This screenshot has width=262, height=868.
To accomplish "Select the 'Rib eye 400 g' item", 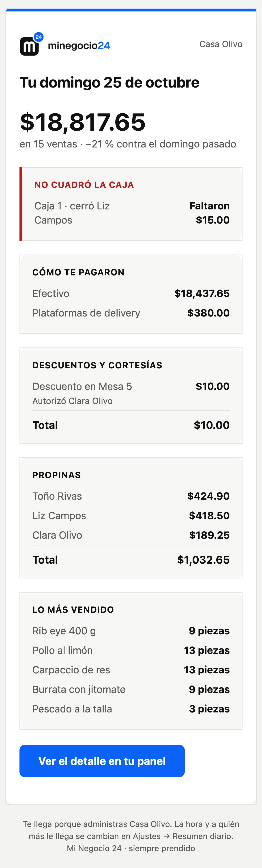I will click(x=64, y=631).
